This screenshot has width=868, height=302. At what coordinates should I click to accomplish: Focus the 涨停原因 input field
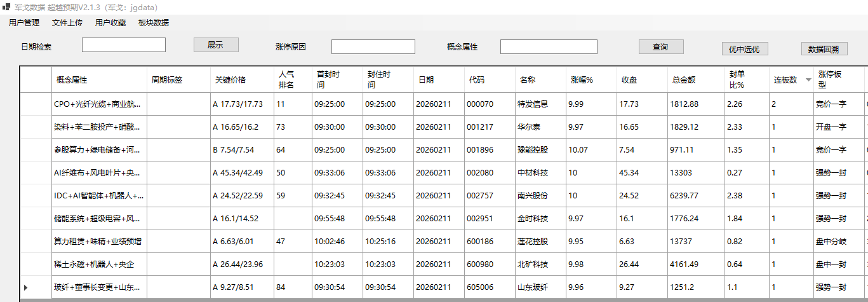pyautogui.click(x=373, y=47)
